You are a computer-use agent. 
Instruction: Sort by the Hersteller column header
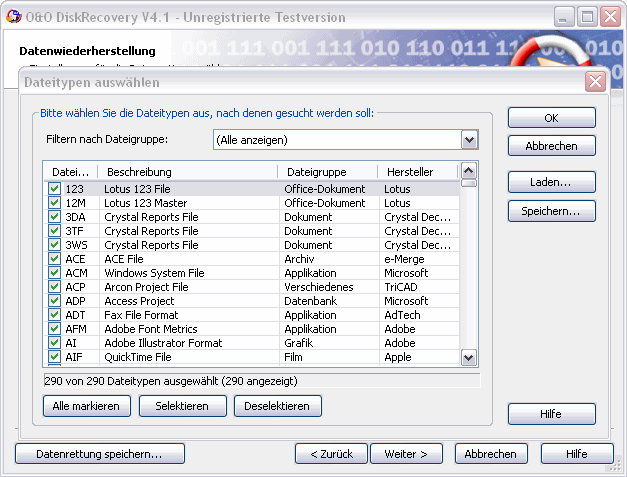tap(418, 172)
